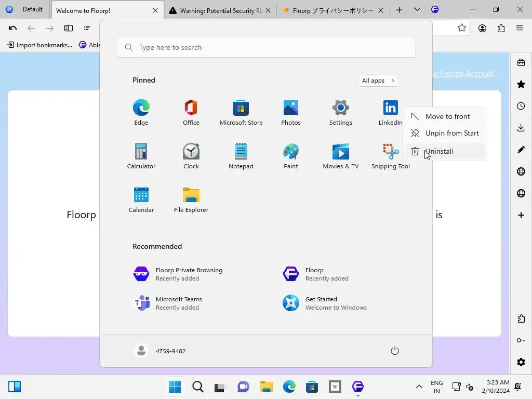Open the Default workspace button
Viewport: 532px width, 399px height.
[25, 9]
